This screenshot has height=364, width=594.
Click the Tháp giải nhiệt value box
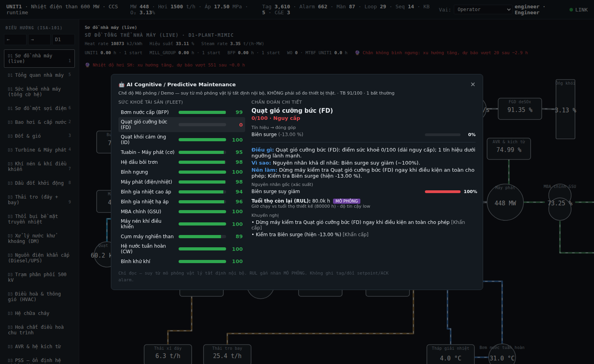451,354
